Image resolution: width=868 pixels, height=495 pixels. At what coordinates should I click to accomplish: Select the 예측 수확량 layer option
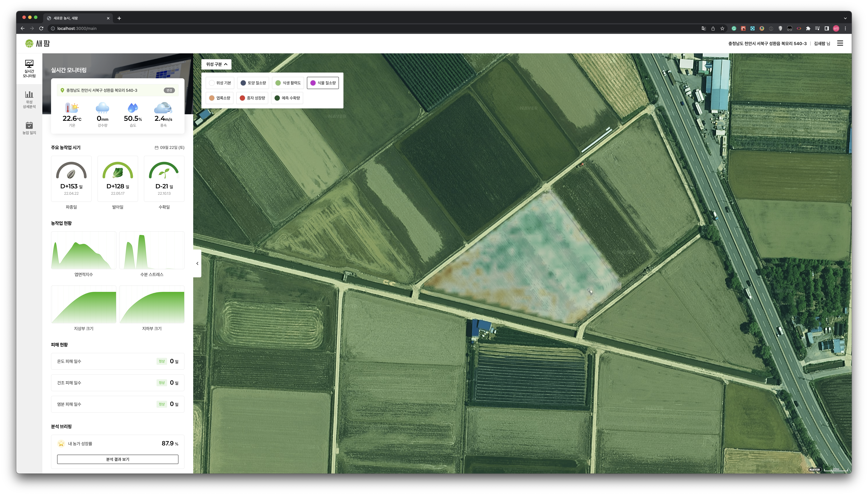tap(287, 98)
